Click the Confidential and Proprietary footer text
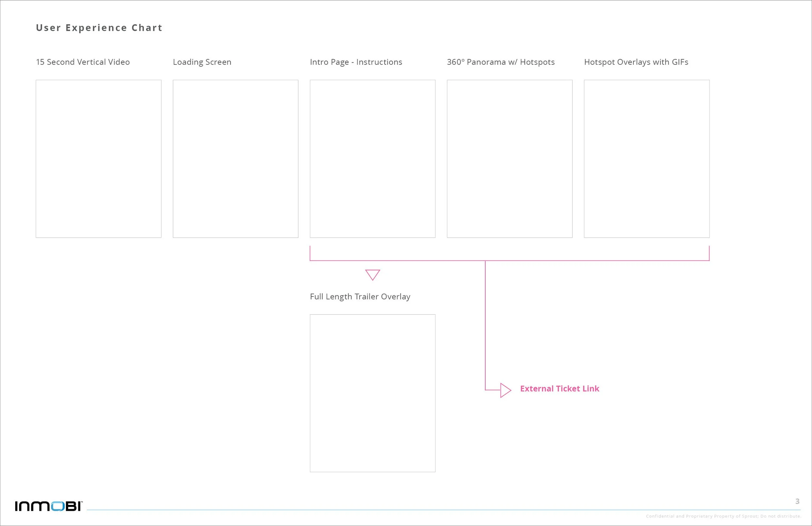The width and height of the screenshot is (812, 526). (x=724, y=516)
